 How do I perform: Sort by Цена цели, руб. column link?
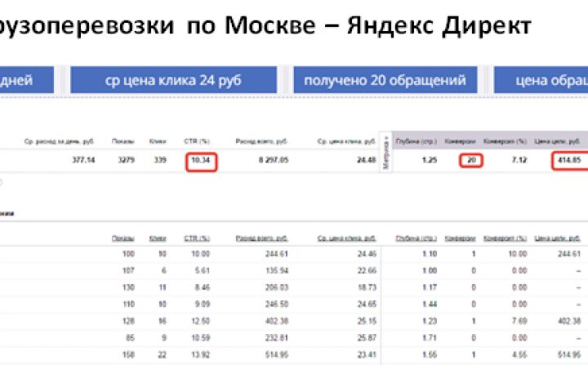[557, 238]
